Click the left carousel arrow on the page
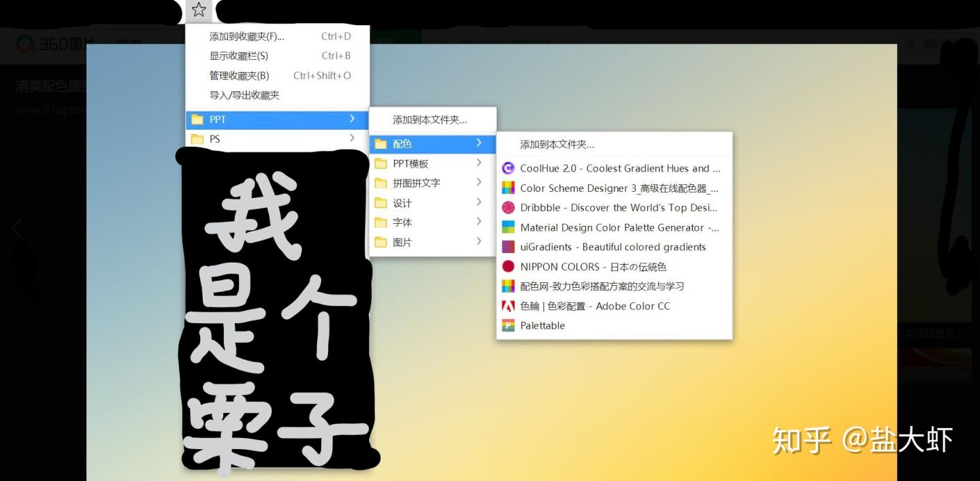The height and width of the screenshot is (481, 980). click(15, 229)
